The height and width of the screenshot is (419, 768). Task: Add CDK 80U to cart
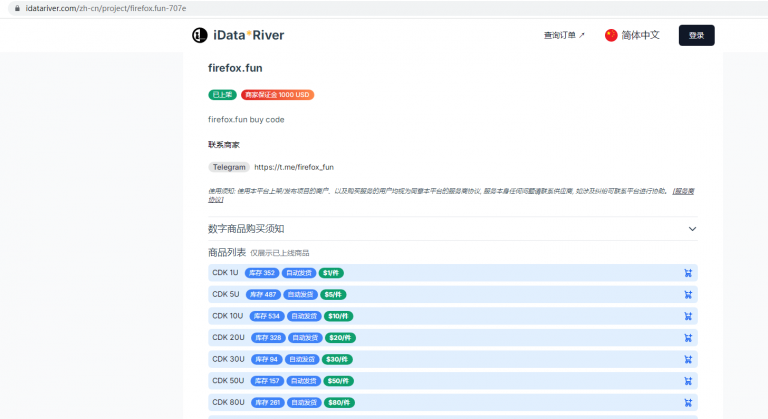(688, 402)
